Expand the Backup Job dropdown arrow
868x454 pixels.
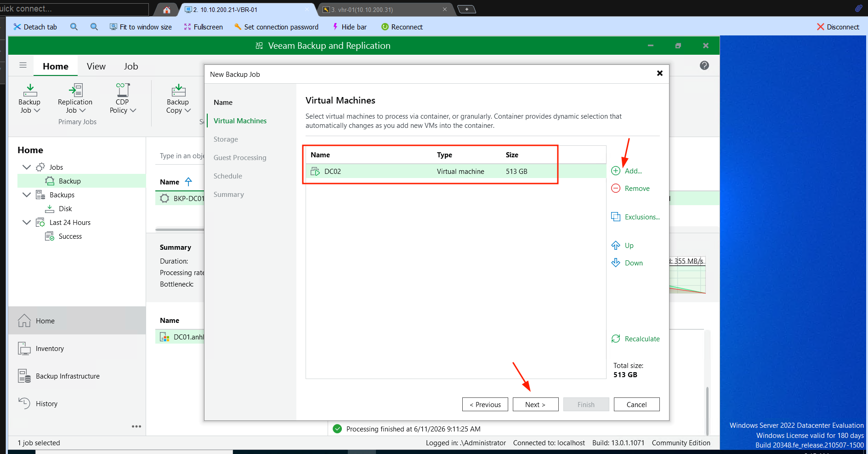37,110
